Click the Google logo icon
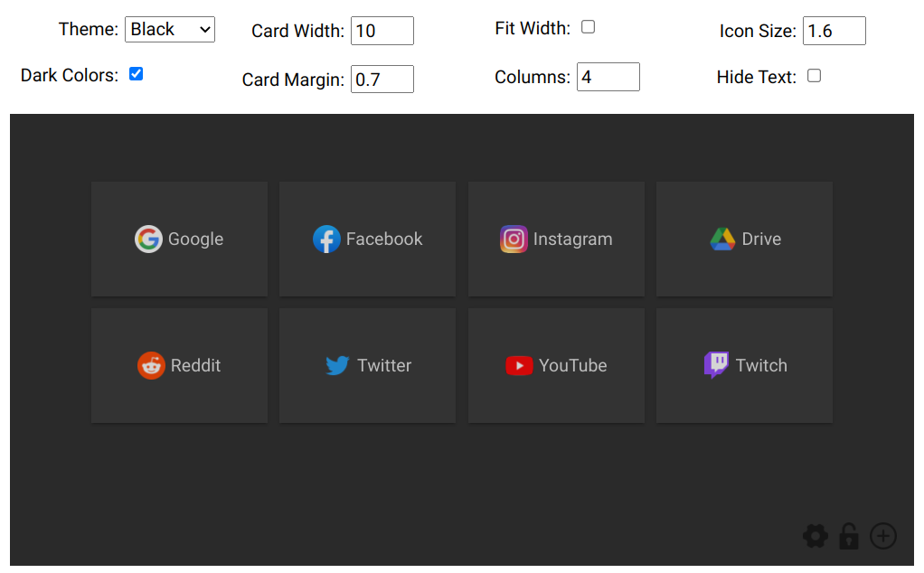Screen dimensions: 924x573 [148, 240]
